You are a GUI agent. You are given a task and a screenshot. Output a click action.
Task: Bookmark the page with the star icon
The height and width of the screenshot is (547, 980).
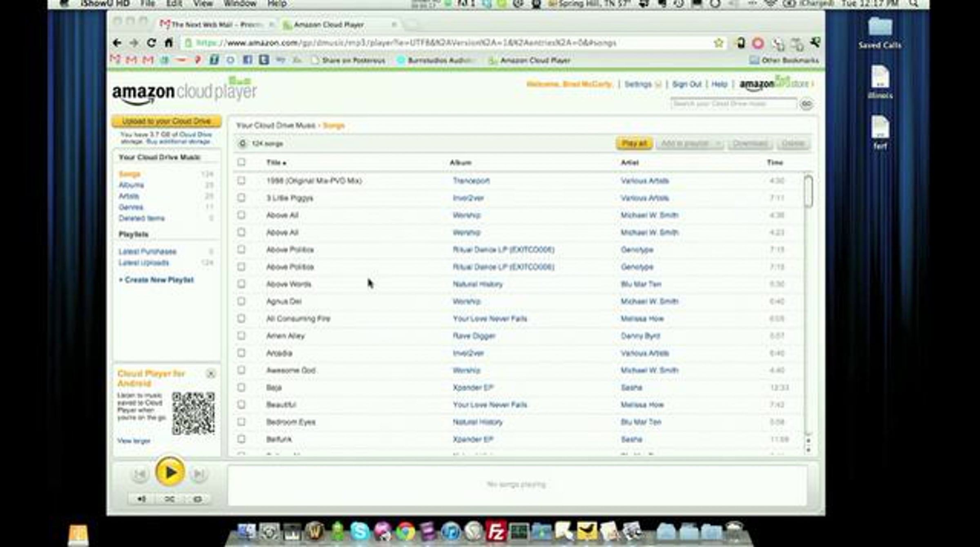719,42
